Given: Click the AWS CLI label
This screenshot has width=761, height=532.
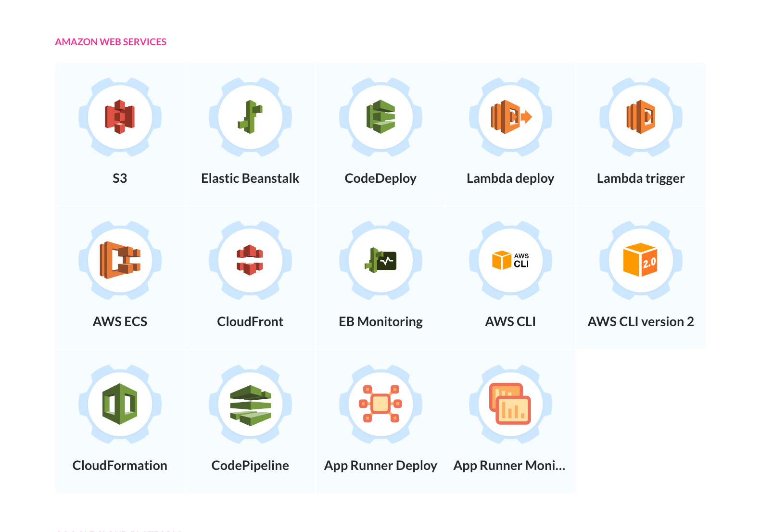Looking at the screenshot, I should coord(510,322).
